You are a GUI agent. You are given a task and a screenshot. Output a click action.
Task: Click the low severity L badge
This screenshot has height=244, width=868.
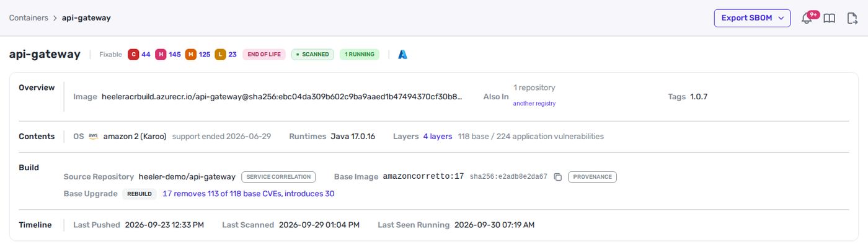(220, 55)
